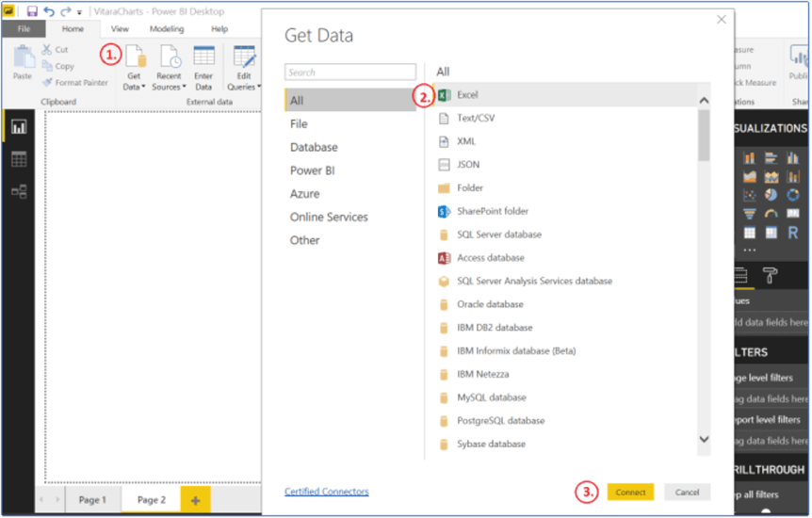Click the yellow Connect button
812x518 pixels.
[630, 492]
